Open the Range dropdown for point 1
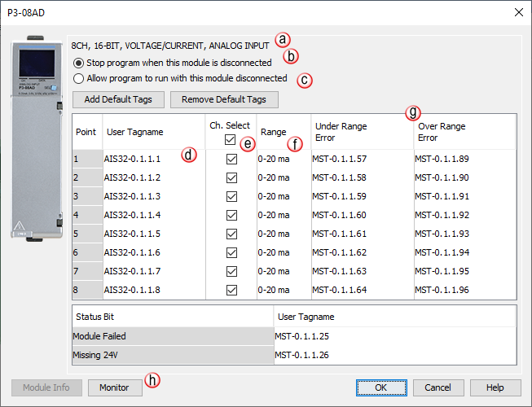This screenshot has height=407, width=532. point(282,160)
